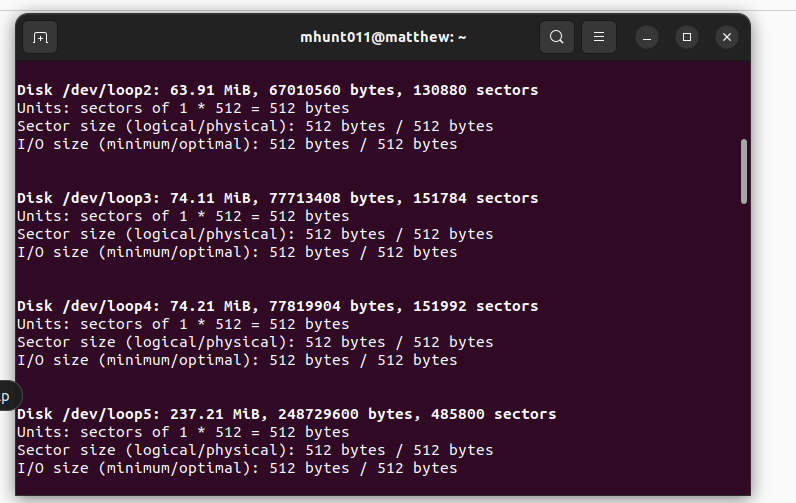Click the vertical scrollbar thumb

point(744,172)
